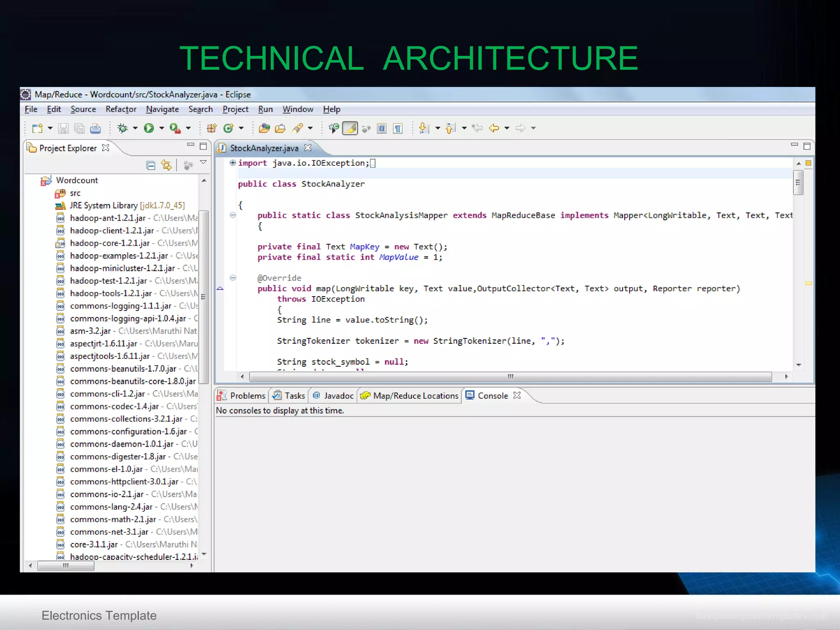Open Debug configurations dropdown arrow
The height and width of the screenshot is (630, 840).
pos(135,128)
